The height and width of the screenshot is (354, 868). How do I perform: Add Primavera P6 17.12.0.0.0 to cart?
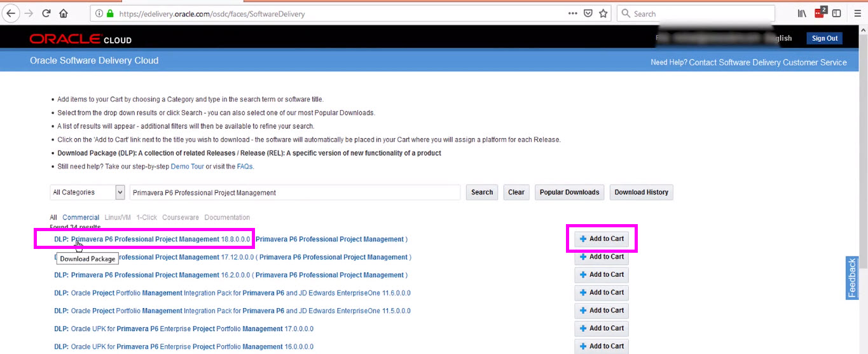pyautogui.click(x=602, y=257)
